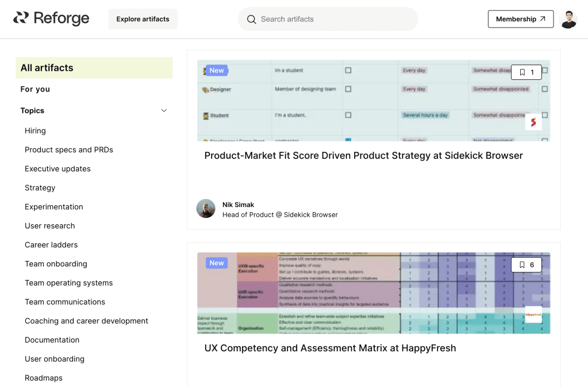Open Membership external link button
The image size is (588, 387).
pos(520,19)
